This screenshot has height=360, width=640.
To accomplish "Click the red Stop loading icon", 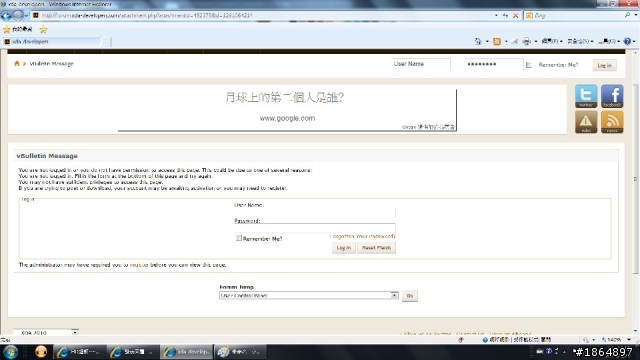I will point(516,16).
